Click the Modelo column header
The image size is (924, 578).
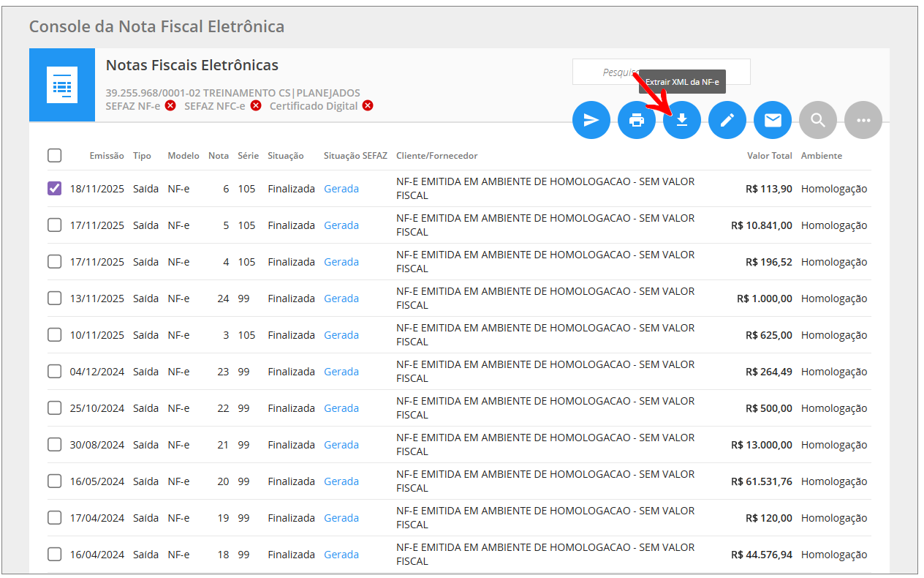(183, 156)
